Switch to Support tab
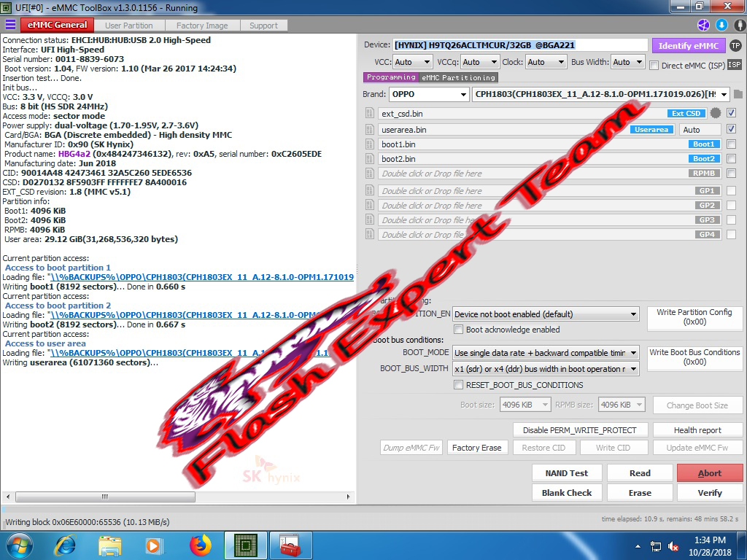The width and height of the screenshot is (747, 560). (263, 26)
